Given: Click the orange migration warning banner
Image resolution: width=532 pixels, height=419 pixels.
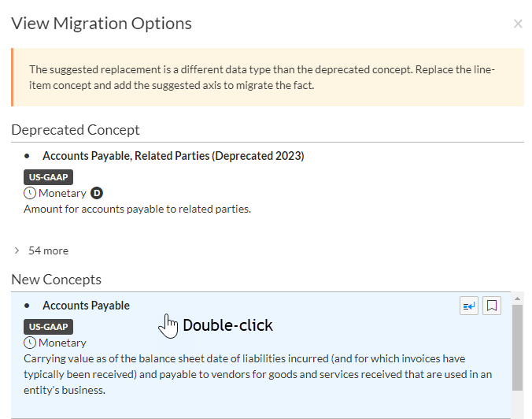Looking at the screenshot, I should [x=268, y=77].
